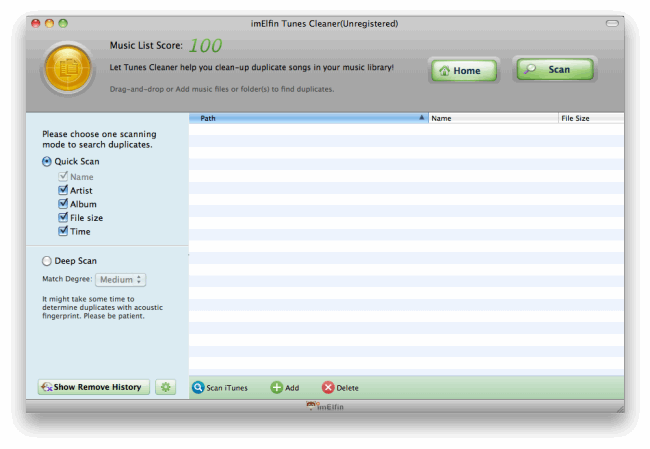Uncheck the Time checkbox
650x449 pixels.
pos(63,231)
